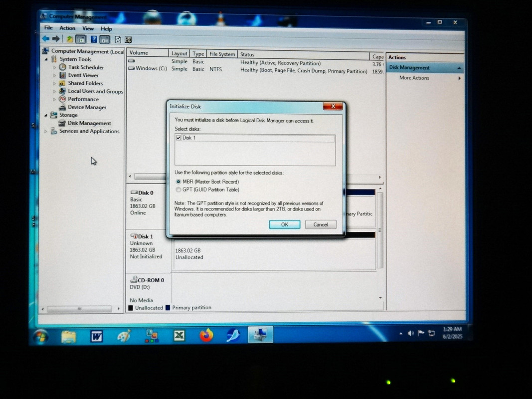Open Paint from the taskbar
The image size is (532, 399).
(x=124, y=336)
